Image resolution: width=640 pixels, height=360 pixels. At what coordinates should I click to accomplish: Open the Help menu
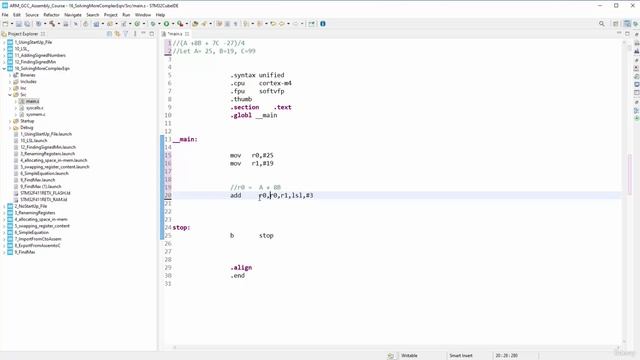click(160, 15)
